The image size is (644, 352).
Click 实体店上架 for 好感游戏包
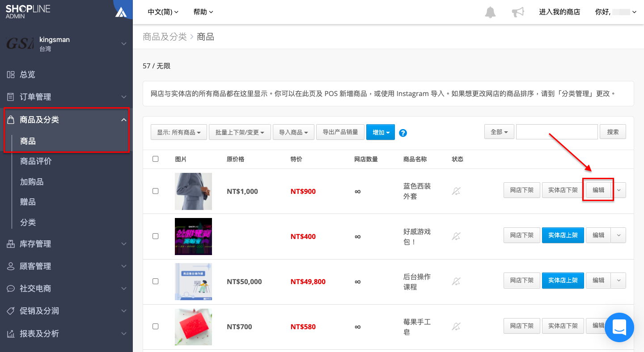tap(563, 235)
